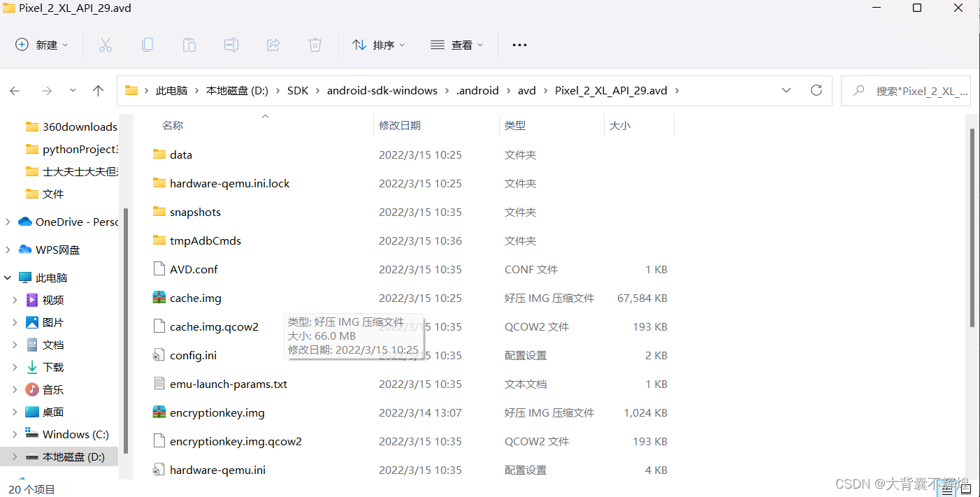Select the Rename icon in the toolbar

tap(231, 44)
